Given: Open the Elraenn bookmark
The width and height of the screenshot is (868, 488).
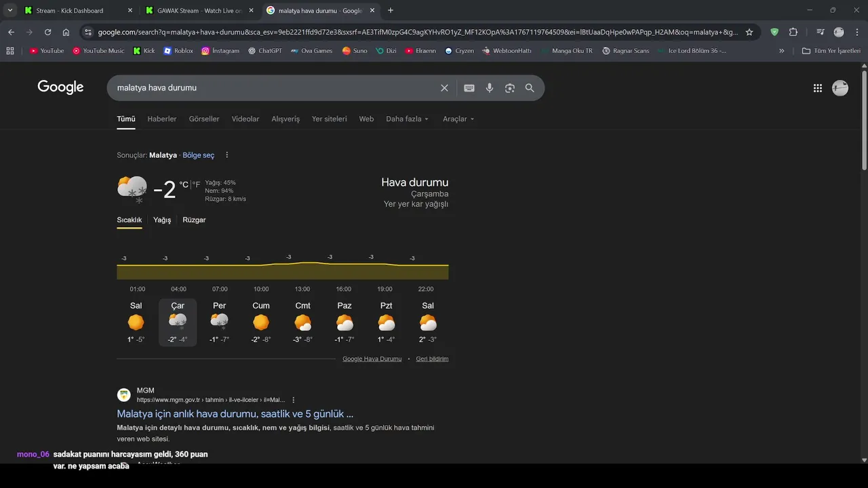Looking at the screenshot, I should (421, 51).
